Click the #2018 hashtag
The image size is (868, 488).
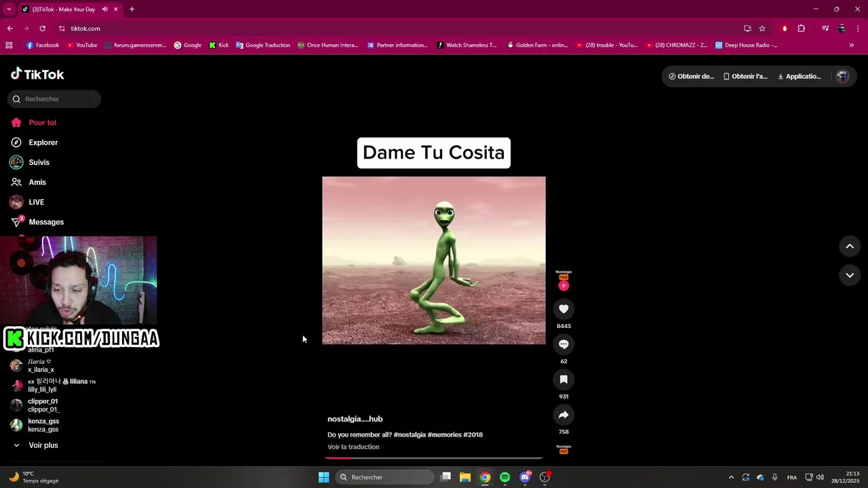[473, 434]
